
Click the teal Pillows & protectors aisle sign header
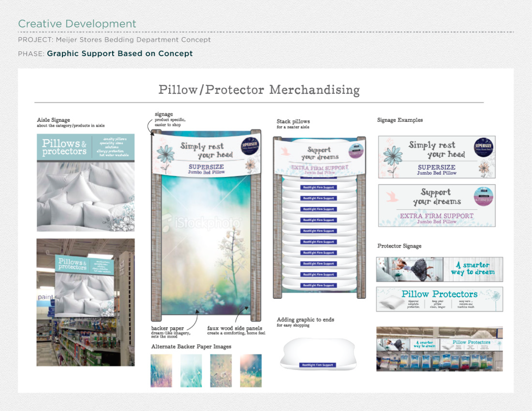point(85,147)
